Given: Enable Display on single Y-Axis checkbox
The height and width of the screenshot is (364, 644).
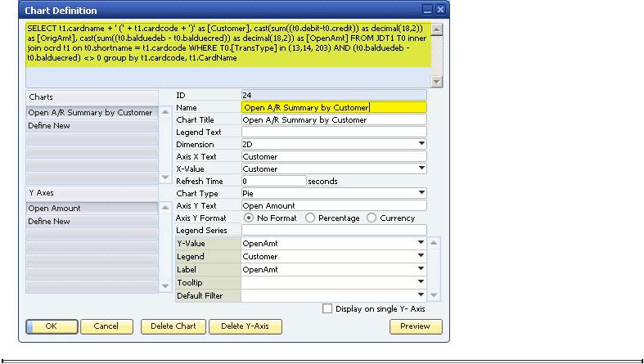Looking at the screenshot, I should [x=327, y=308].
